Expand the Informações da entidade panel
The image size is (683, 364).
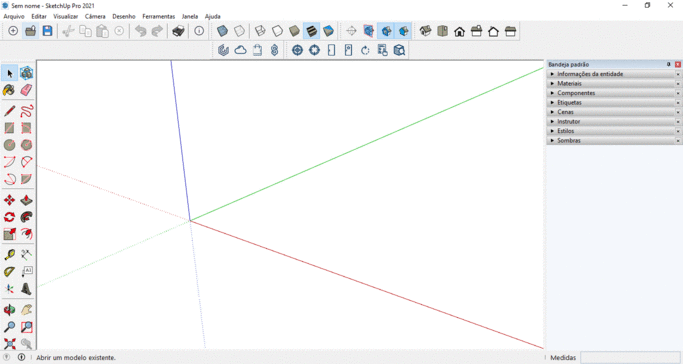point(614,74)
